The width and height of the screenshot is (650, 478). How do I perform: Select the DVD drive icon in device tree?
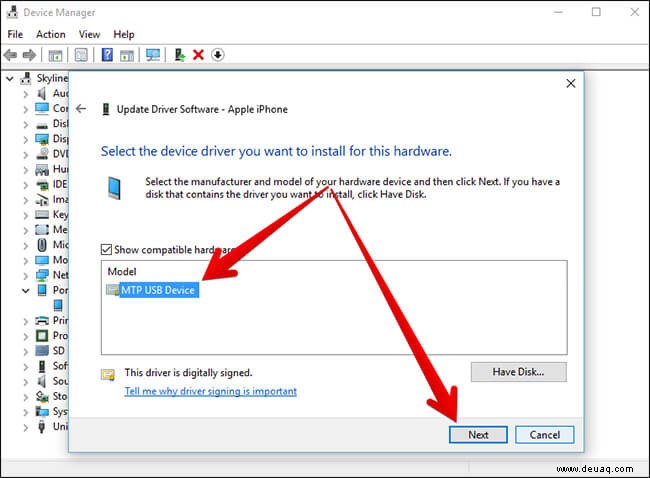(x=42, y=154)
